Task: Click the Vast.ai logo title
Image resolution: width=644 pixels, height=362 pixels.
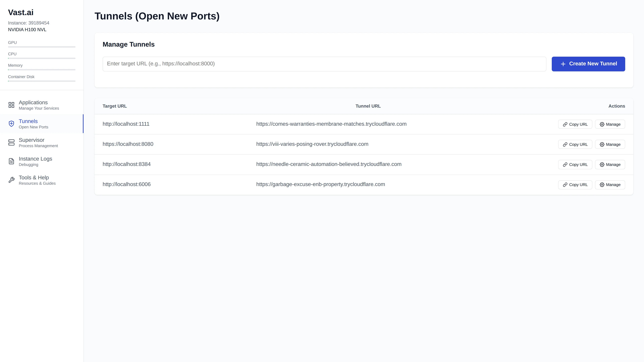Action: pos(21,12)
